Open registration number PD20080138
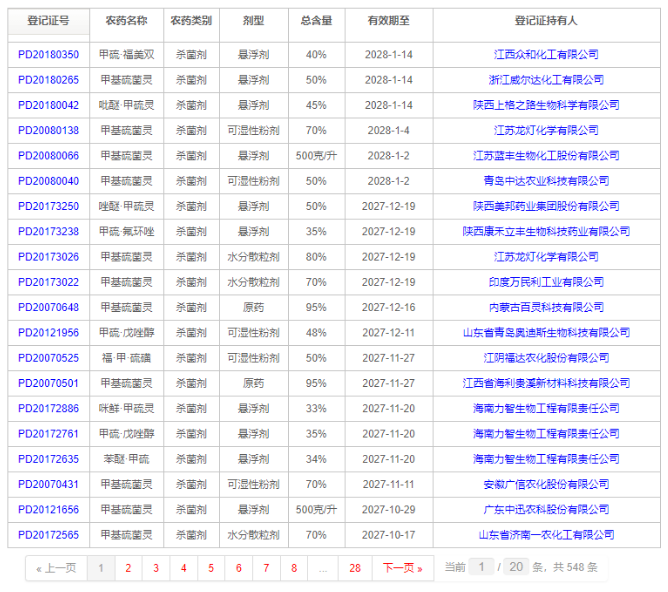The width and height of the screenshot is (668, 592). [48, 130]
